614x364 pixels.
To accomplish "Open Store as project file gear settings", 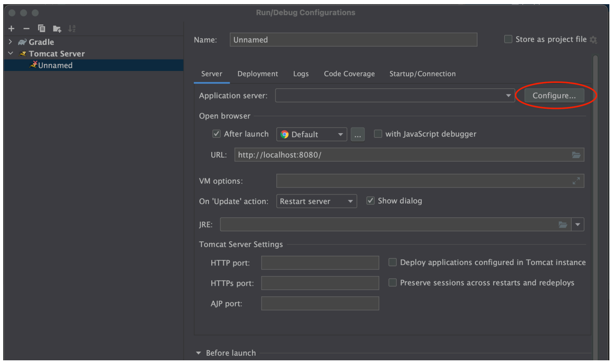I will [x=593, y=40].
